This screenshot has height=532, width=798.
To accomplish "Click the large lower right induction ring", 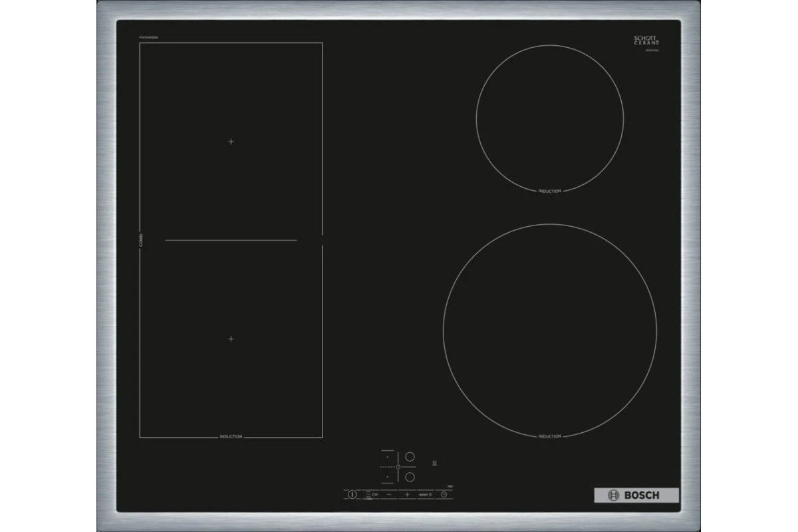I will pyautogui.click(x=550, y=331).
